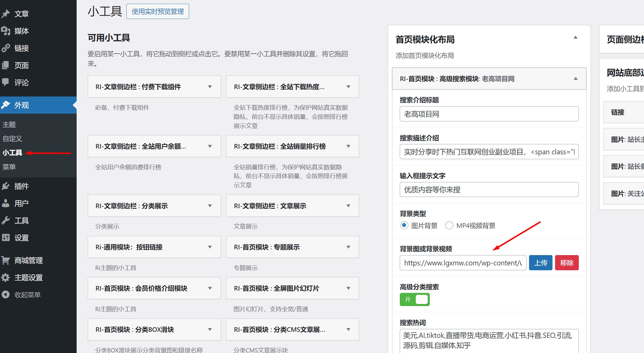Select the MP4视频背景 radio option
This screenshot has width=644, height=353.
[449, 225]
